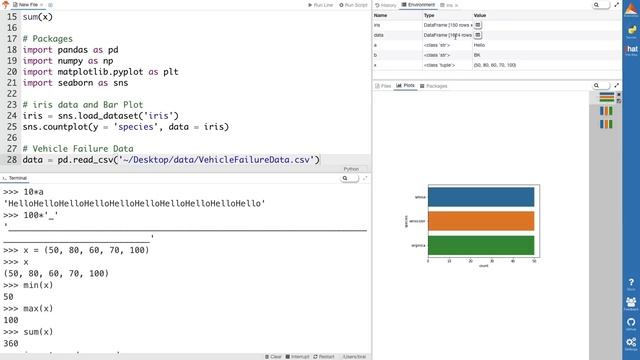Click the search box in the Plots pane
The height and width of the screenshot is (360, 640).
click(x=601, y=85)
